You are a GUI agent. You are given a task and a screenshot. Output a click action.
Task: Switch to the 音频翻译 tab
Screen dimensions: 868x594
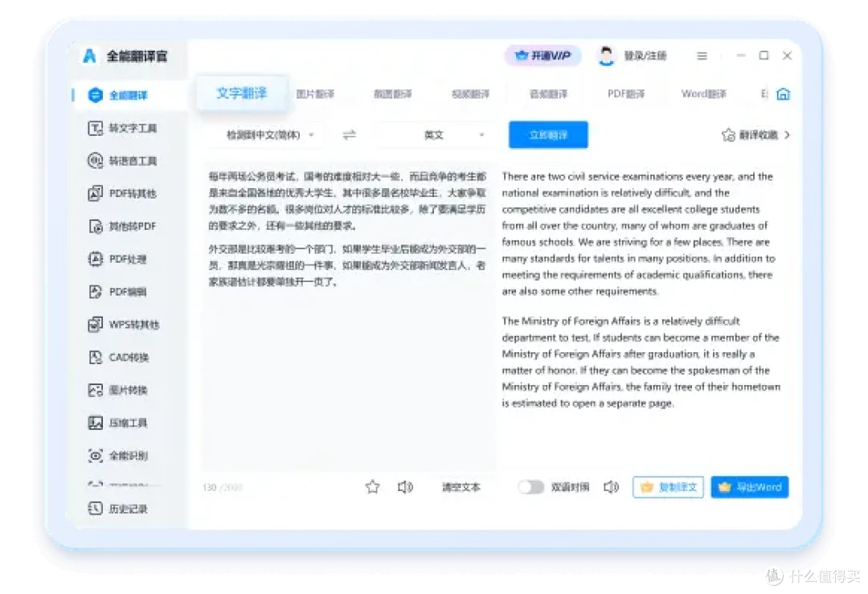pos(549,94)
